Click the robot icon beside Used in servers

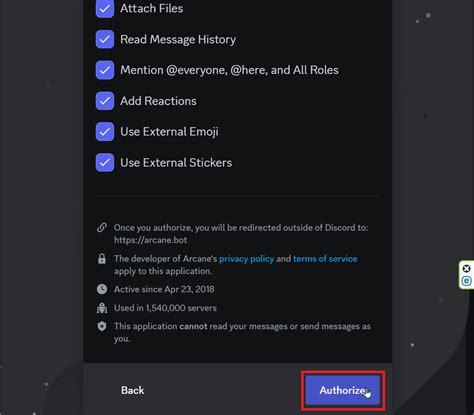click(x=102, y=308)
